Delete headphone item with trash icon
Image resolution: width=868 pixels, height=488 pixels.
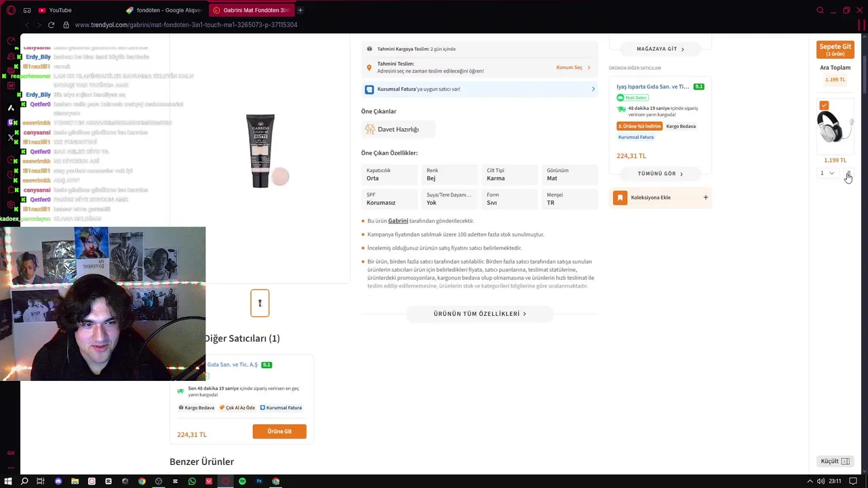(x=848, y=174)
